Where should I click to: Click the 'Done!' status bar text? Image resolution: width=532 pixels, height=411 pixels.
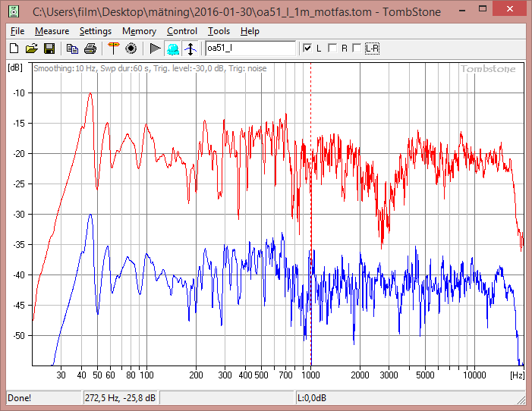pyautogui.click(x=19, y=398)
